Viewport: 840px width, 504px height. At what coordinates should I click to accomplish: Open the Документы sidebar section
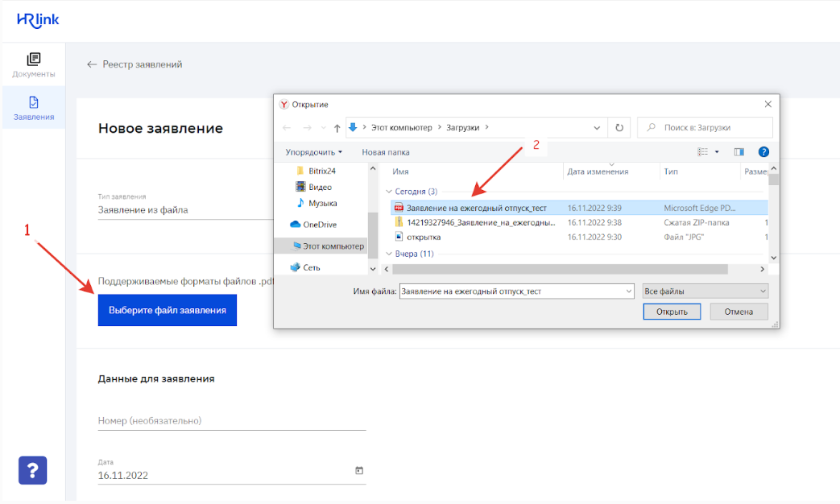click(x=33, y=65)
